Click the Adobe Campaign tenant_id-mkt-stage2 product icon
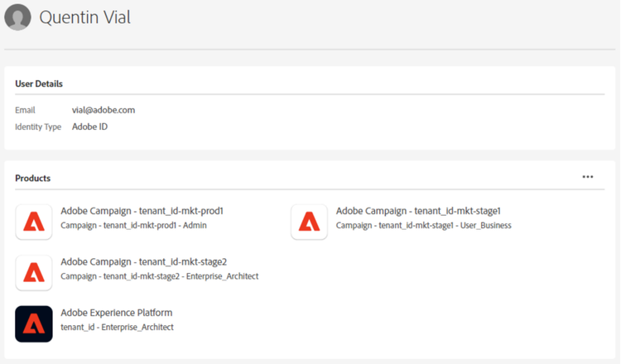 tap(34, 271)
